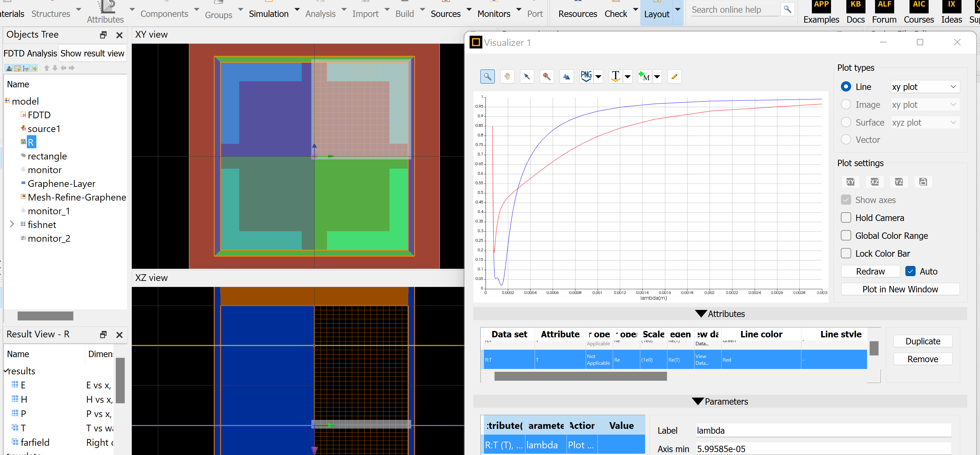Open the Image xy plot dropdown
Screen dimensions: 980x455
click(925, 105)
